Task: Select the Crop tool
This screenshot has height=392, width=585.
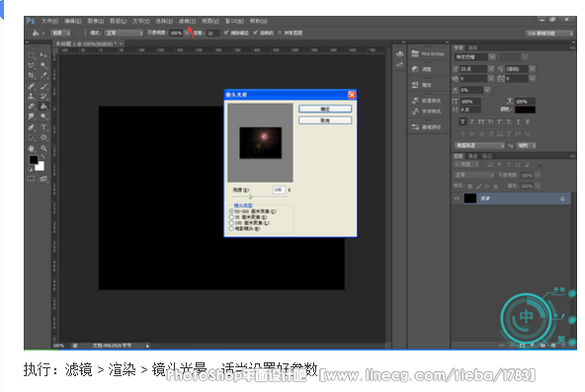Action: 32,76
